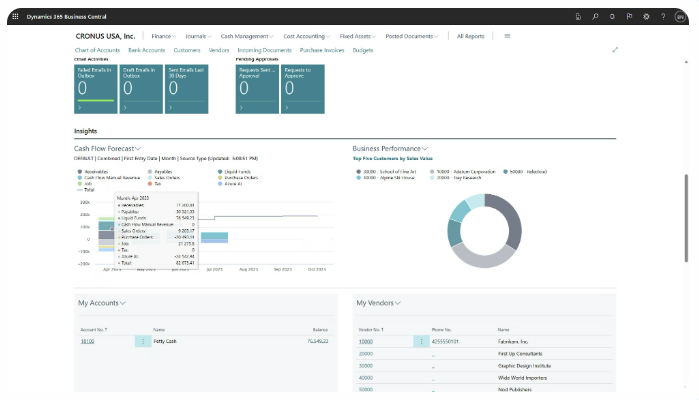This screenshot has width=699, height=400.
Task: Open Budgets
Action: (x=363, y=50)
